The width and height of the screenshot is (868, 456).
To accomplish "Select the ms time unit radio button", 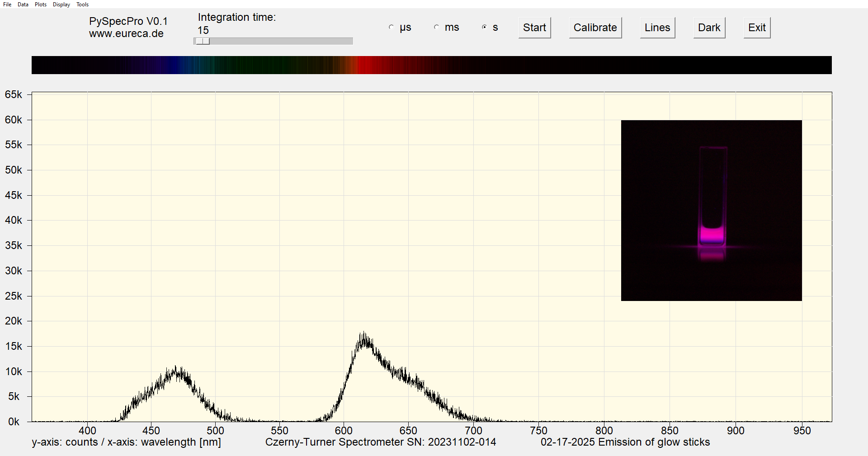I will coord(436,27).
